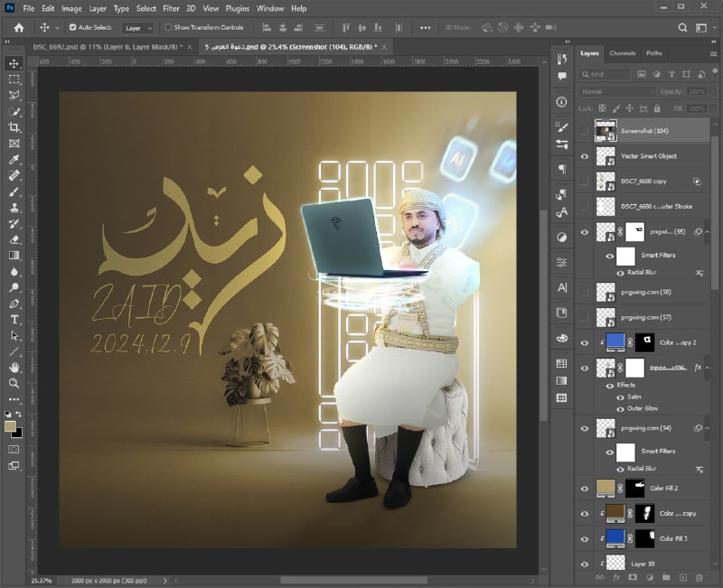Hide the Satin effect
The width and height of the screenshot is (723, 588).
pyautogui.click(x=621, y=397)
